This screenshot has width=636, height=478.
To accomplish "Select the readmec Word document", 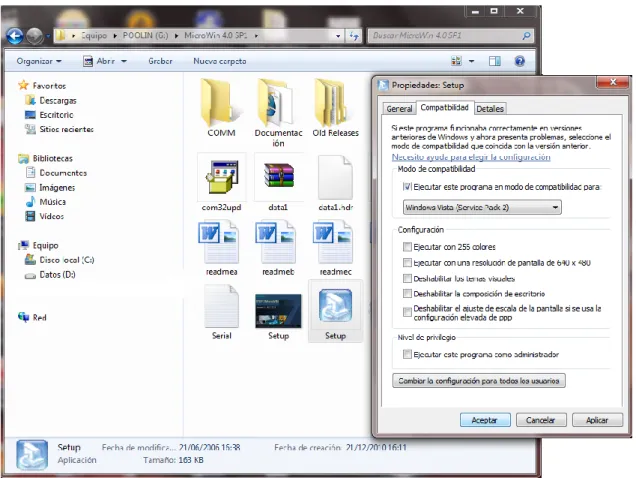I will 335,248.
